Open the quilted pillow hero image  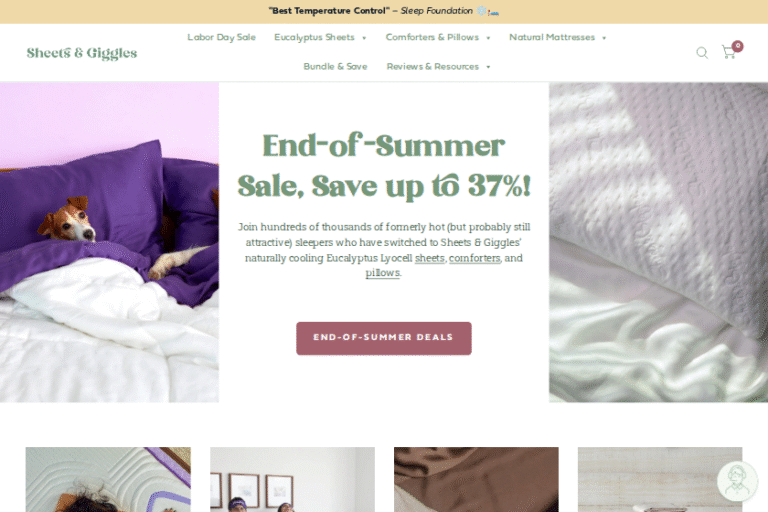(658, 242)
